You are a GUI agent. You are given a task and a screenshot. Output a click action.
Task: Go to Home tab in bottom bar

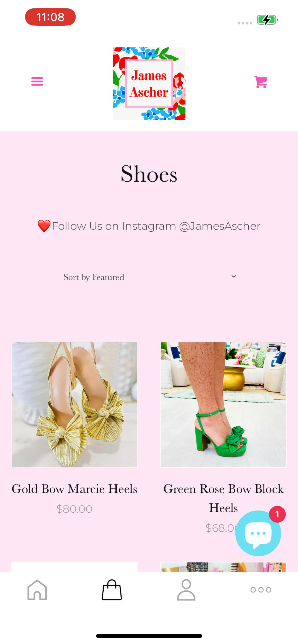tap(37, 590)
